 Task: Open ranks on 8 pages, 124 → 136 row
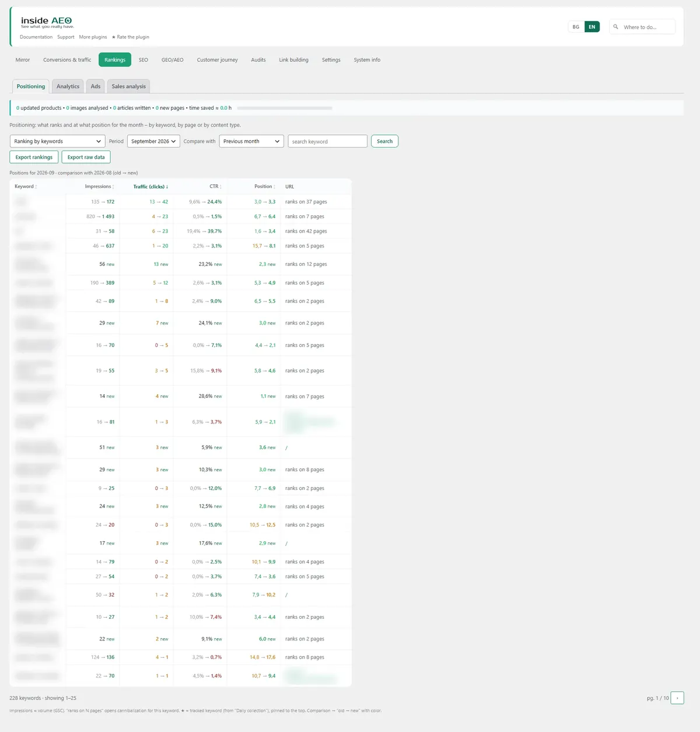[304, 657]
